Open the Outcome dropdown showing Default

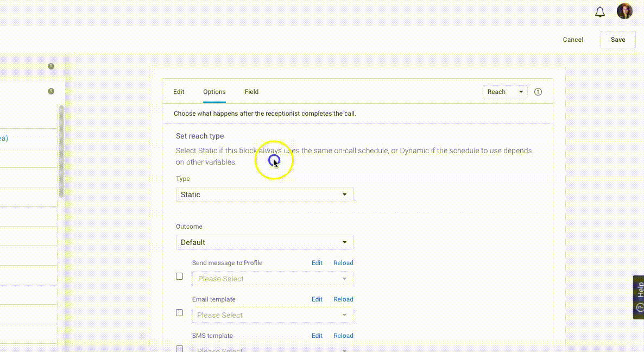pos(264,242)
